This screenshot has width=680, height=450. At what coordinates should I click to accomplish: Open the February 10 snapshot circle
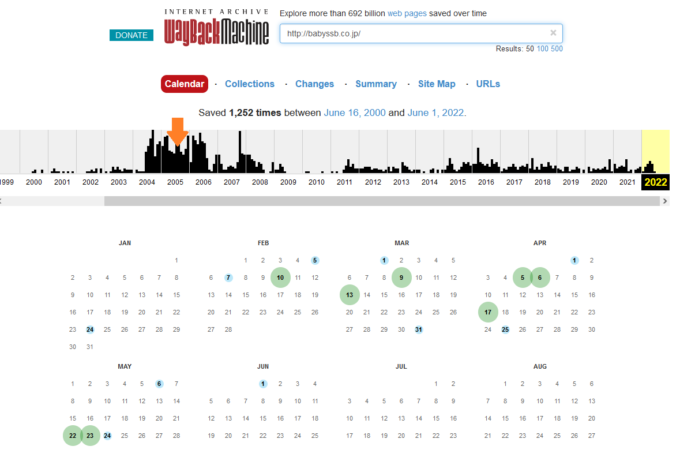pyautogui.click(x=280, y=278)
